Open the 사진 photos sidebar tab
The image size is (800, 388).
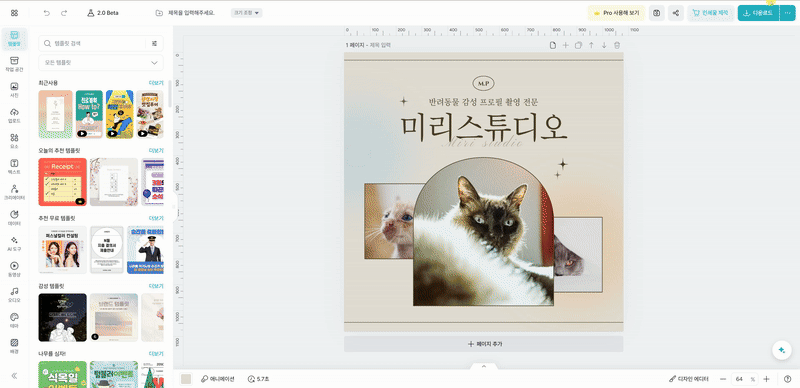(14, 90)
